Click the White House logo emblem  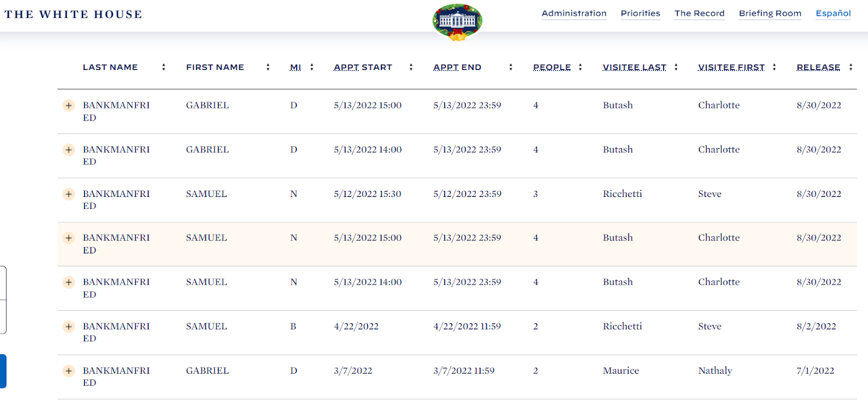tap(457, 22)
